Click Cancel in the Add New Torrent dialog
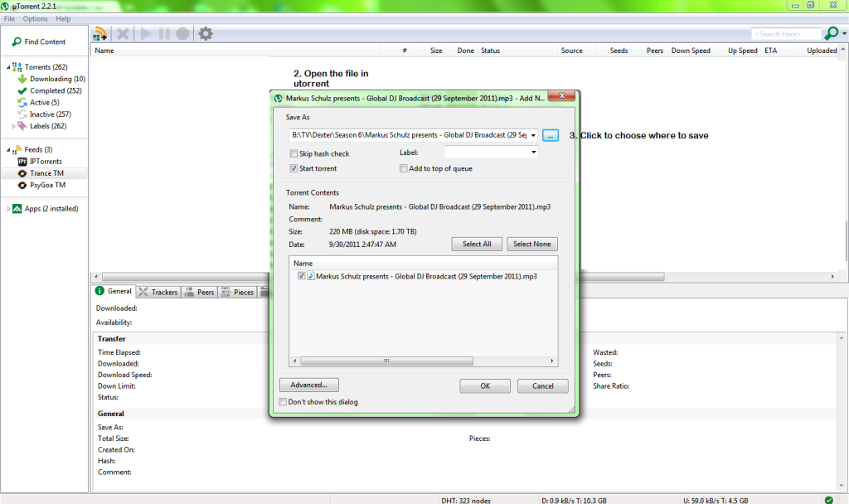Viewport: 849px width, 504px height. pyautogui.click(x=542, y=386)
